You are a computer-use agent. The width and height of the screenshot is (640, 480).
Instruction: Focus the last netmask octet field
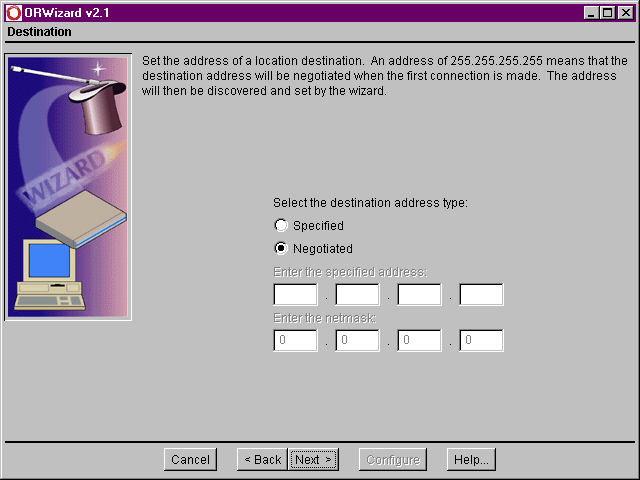coord(481,341)
